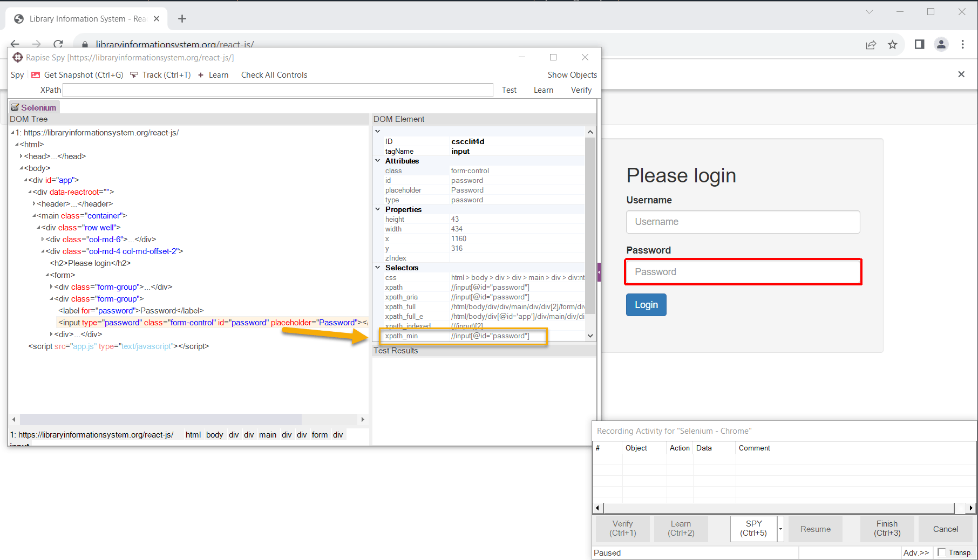Image resolution: width=978 pixels, height=560 pixels.
Task: Enable the Transp. checkbox
Action: pos(940,552)
